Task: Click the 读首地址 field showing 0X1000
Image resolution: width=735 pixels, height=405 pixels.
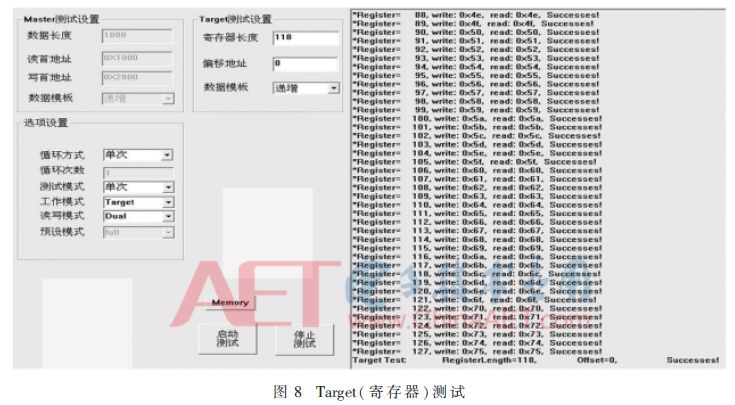Action: click(x=138, y=58)
